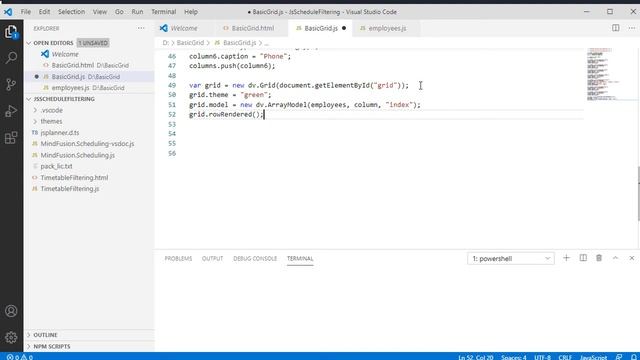The height and width of the screenshot is (360, 640).
Task: Open the Run menu
Action: click(x=138, y=12)
